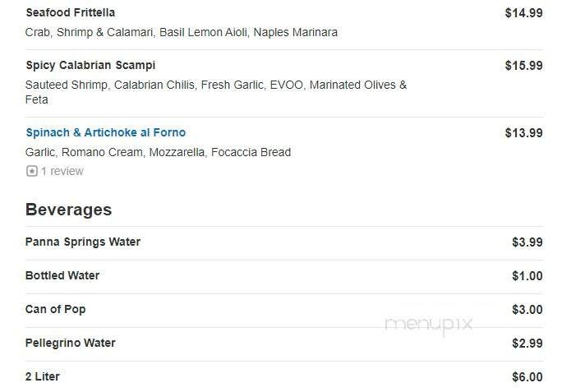Select the 2 Liter beverage item
This screenshot has height=392, width=576.
(x=43, y=376)
